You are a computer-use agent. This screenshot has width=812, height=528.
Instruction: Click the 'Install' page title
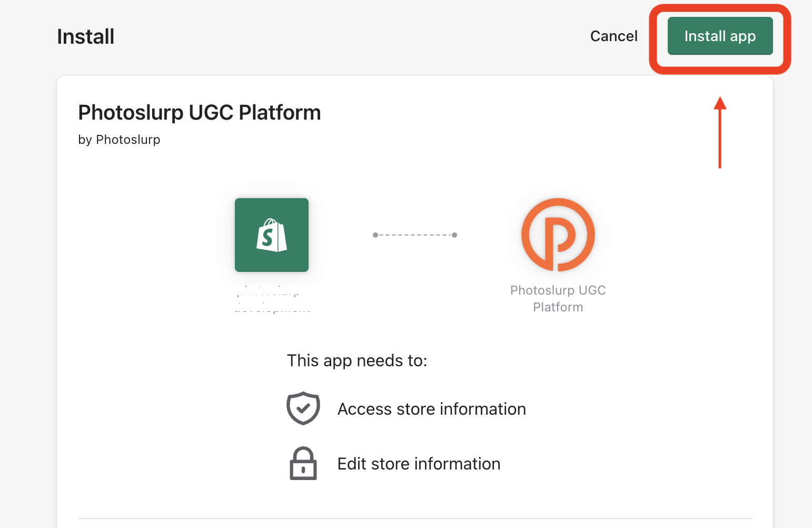coord(86,37)
